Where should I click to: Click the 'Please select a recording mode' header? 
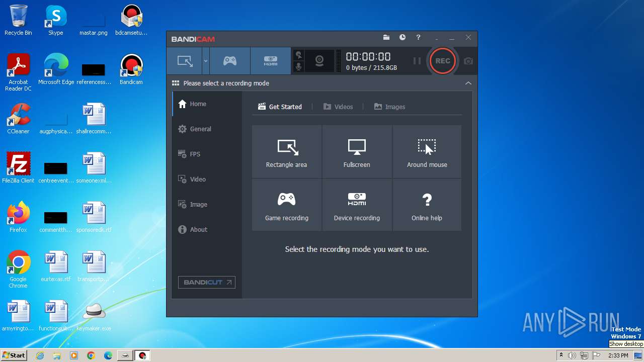(226, 83)
